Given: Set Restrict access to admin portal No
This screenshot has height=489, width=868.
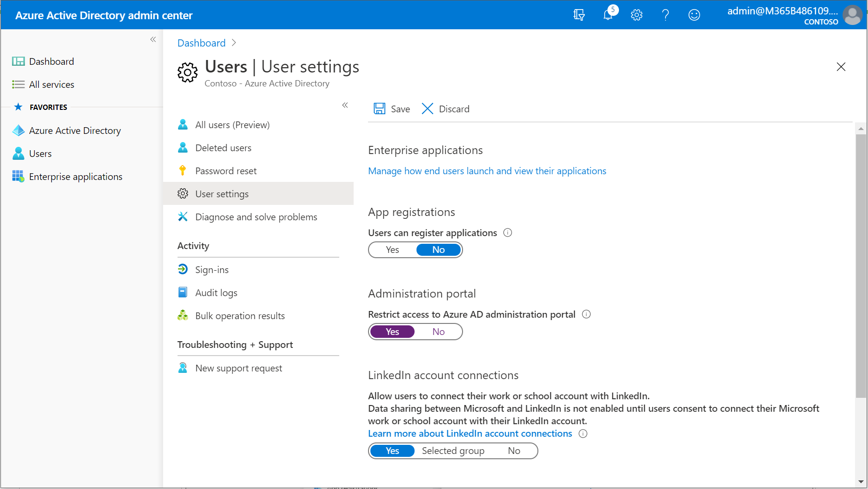Looking at the screenshot, I should (x=439, y=332).
